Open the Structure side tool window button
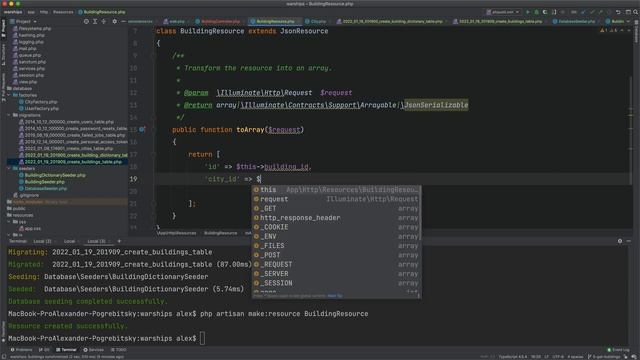The height and width of the screenshot is (360, 640). [3, 55]
